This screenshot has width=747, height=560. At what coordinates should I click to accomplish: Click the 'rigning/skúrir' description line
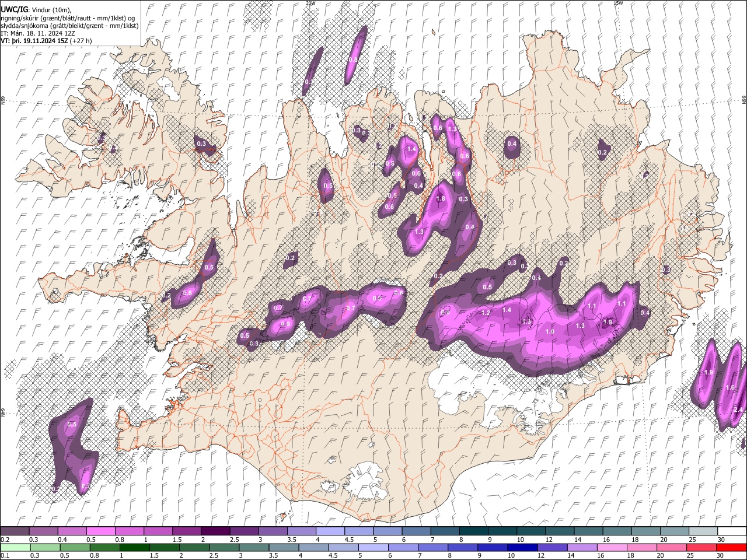(x=68, y=18)
